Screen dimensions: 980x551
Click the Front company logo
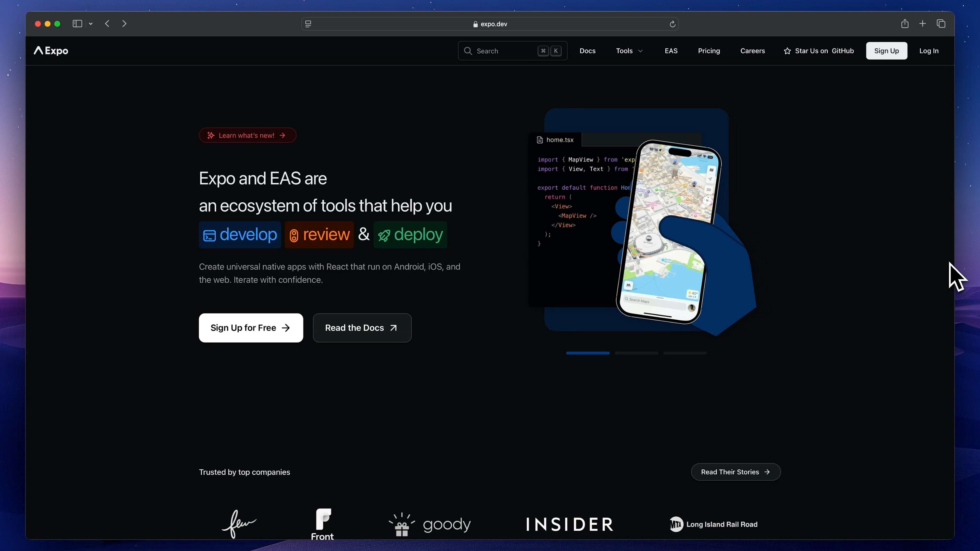(x=323, y=524)
